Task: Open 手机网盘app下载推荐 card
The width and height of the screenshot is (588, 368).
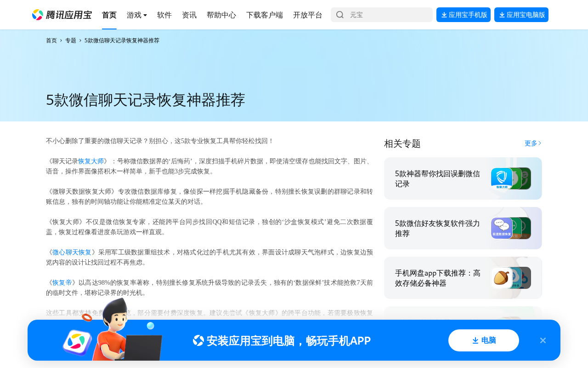Action: tap(463, 278)
